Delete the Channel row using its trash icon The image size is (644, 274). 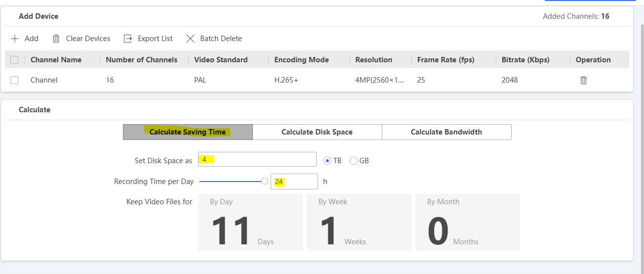pos(583,80)
